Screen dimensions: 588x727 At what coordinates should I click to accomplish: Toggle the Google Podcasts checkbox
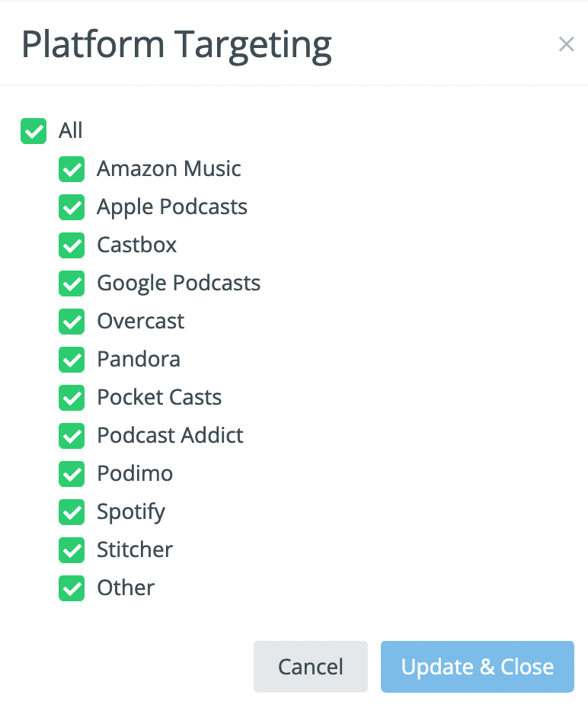click(x=72, y=283)
